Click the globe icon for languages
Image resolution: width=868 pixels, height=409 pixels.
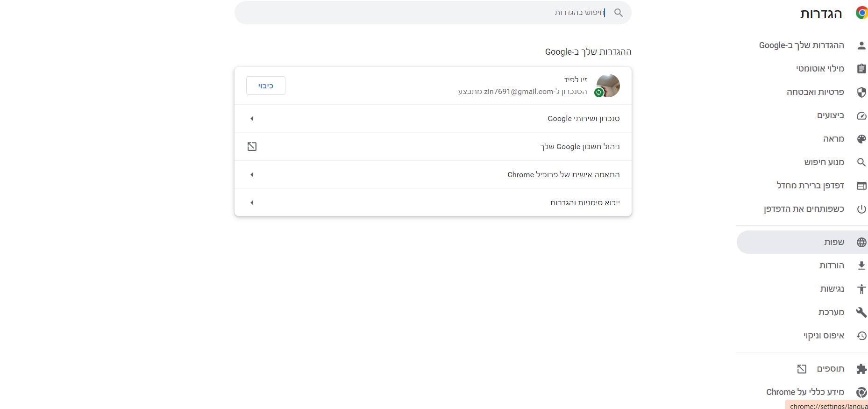861,242
